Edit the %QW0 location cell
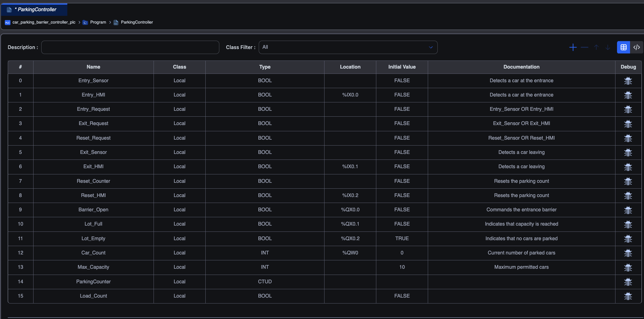 (x=350, y=253)
